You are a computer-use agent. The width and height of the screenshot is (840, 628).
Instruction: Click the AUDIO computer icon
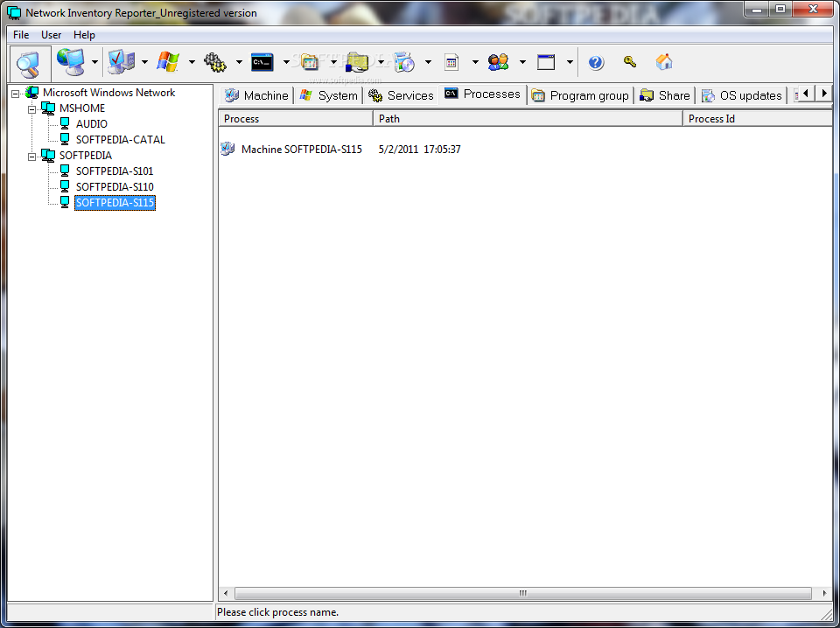click(x=65, y=123)
